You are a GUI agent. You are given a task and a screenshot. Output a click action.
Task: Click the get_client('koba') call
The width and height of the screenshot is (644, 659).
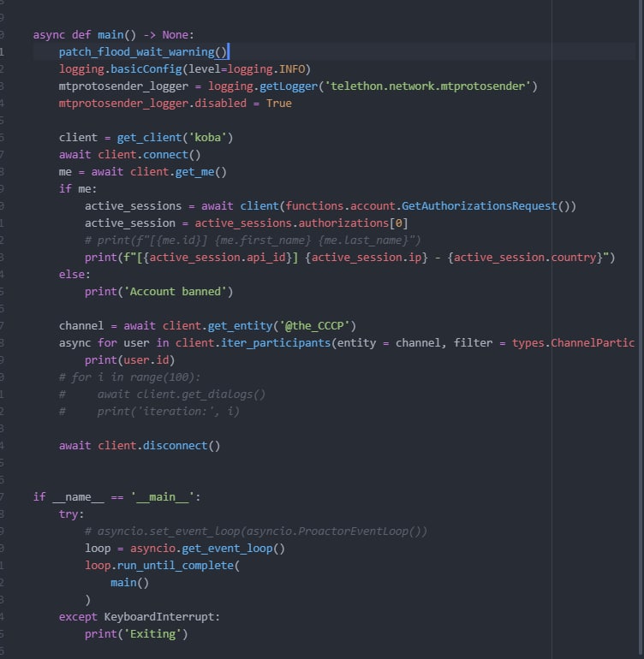[x=175, y=138]
